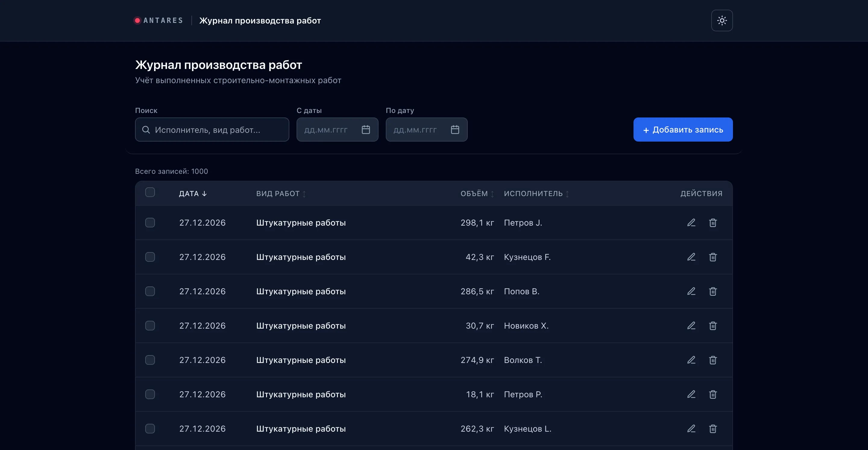Click the name 'Кузнецов L.'
The height and width of the screenshot is (450, 868).
point(528,429)
